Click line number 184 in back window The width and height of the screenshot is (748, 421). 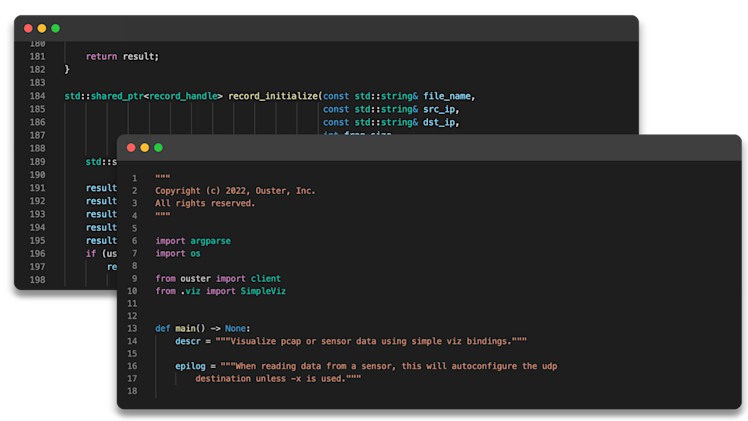click(37, 96)
